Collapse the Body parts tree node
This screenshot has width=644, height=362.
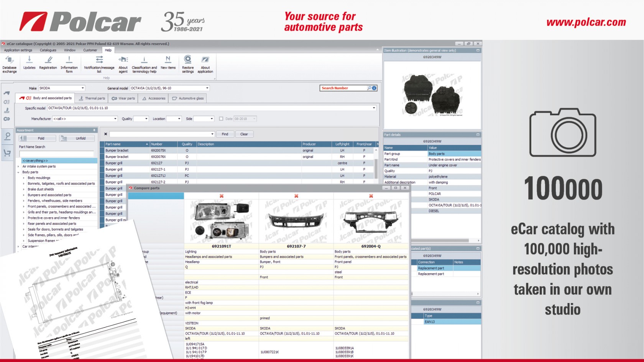click(18, 172)
